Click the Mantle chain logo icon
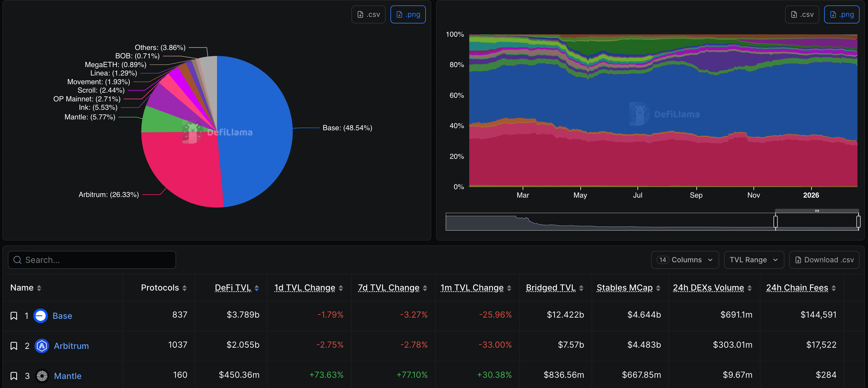Viewport: 868px width, 388px height. 42,376
